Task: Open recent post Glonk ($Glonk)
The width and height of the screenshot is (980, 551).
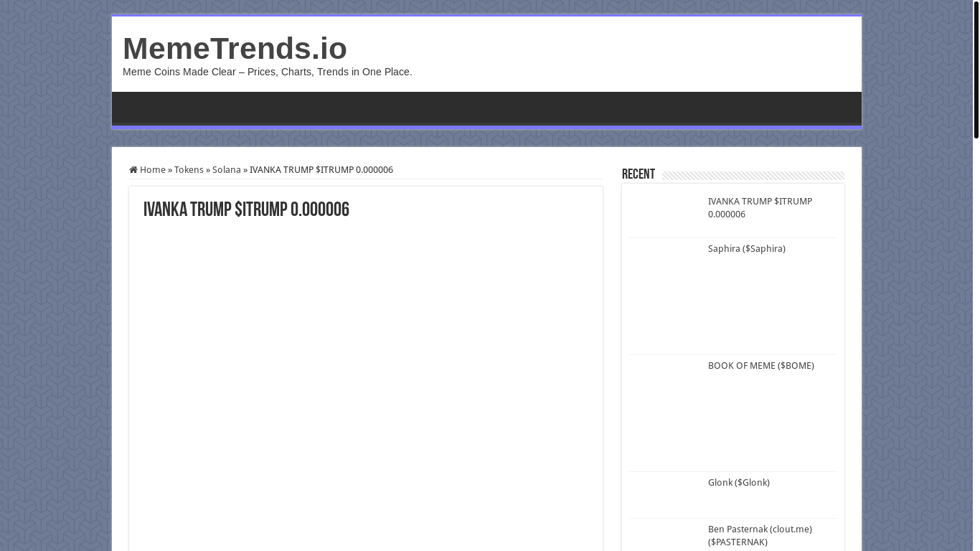Action: [738, 482]
